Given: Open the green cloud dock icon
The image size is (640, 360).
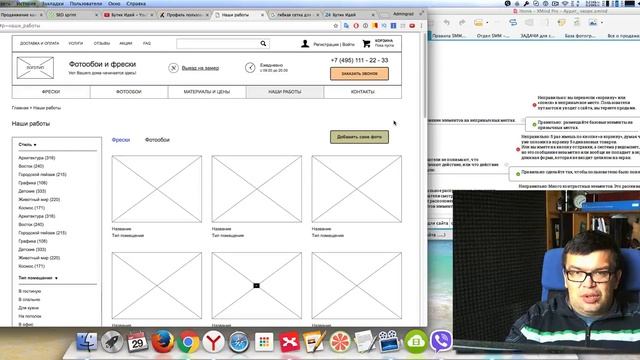Looking at the screenshot, I should click(416, 341).
